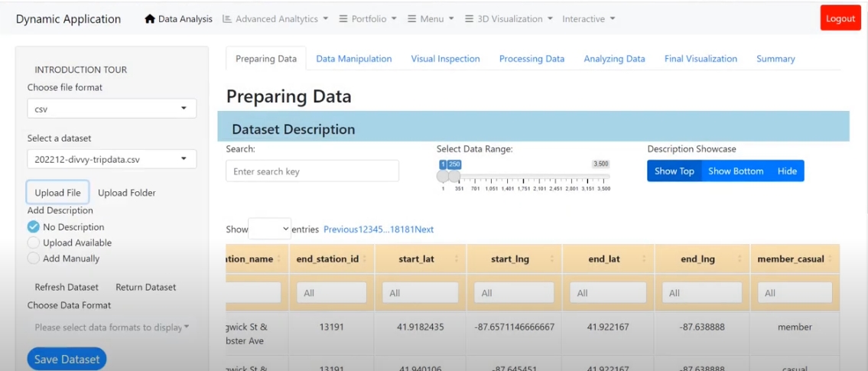Viewport: 868px width, 371px height.
Task: Click the chart icon beside Advanced Analytics
Action: pos(226,19)
